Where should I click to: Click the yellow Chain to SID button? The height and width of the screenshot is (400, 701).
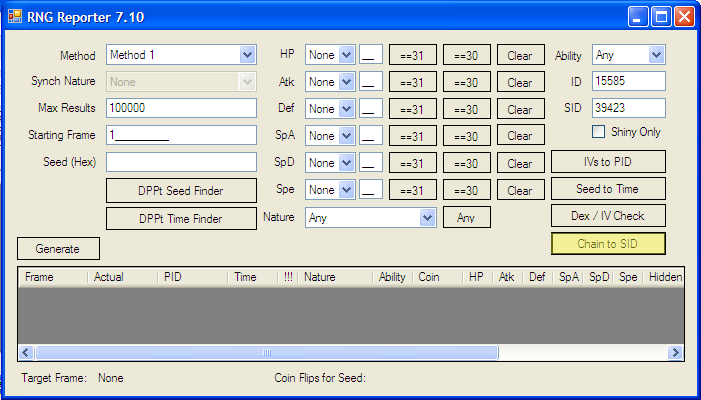point(608,243)
